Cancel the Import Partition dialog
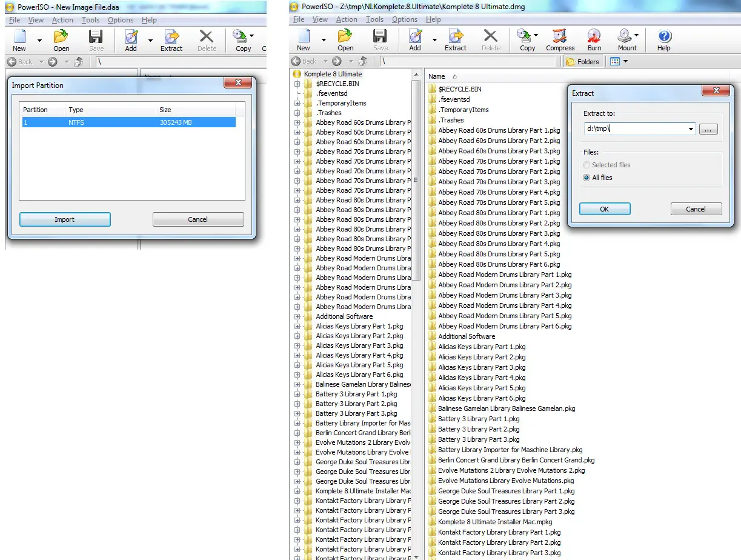 (198, 219)
